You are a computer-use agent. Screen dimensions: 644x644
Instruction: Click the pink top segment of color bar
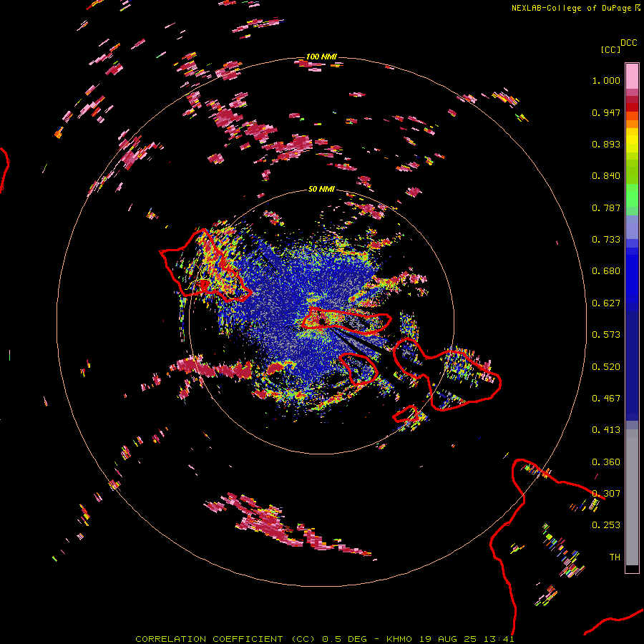tap(632, 77)
